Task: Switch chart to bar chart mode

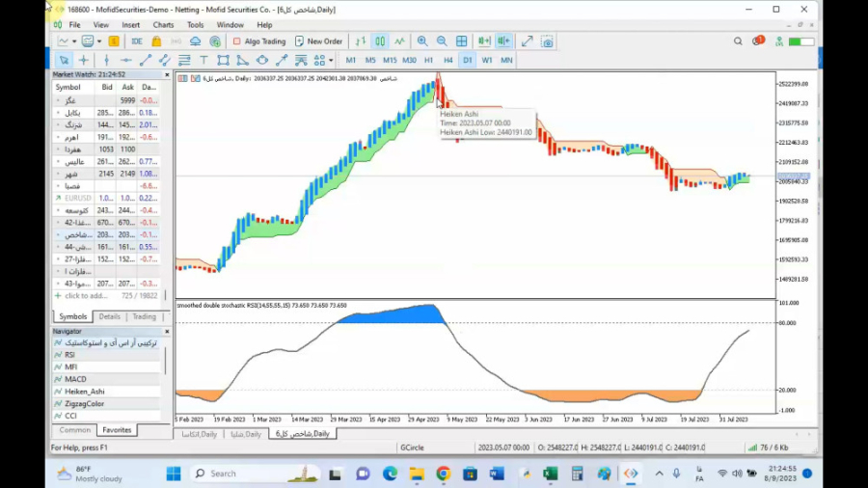Action: click(x=361, y=41)
